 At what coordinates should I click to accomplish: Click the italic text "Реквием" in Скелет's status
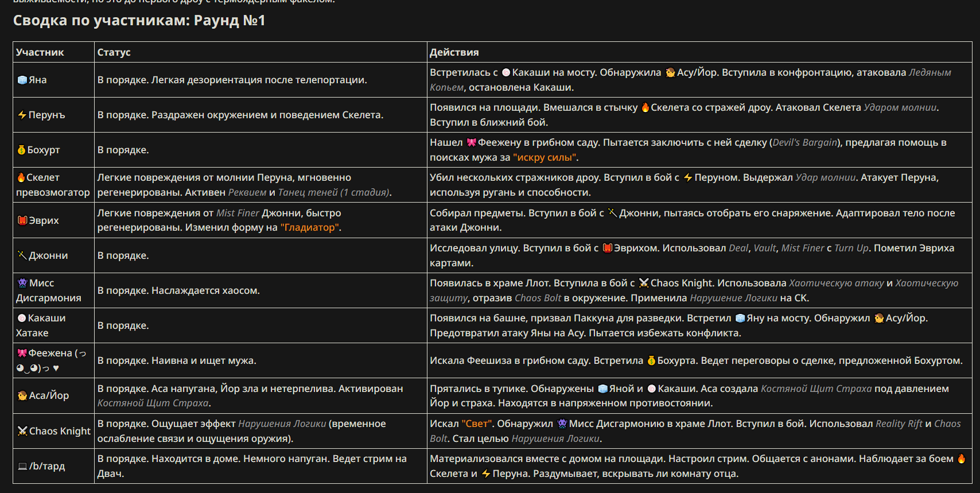click(247, 192)
